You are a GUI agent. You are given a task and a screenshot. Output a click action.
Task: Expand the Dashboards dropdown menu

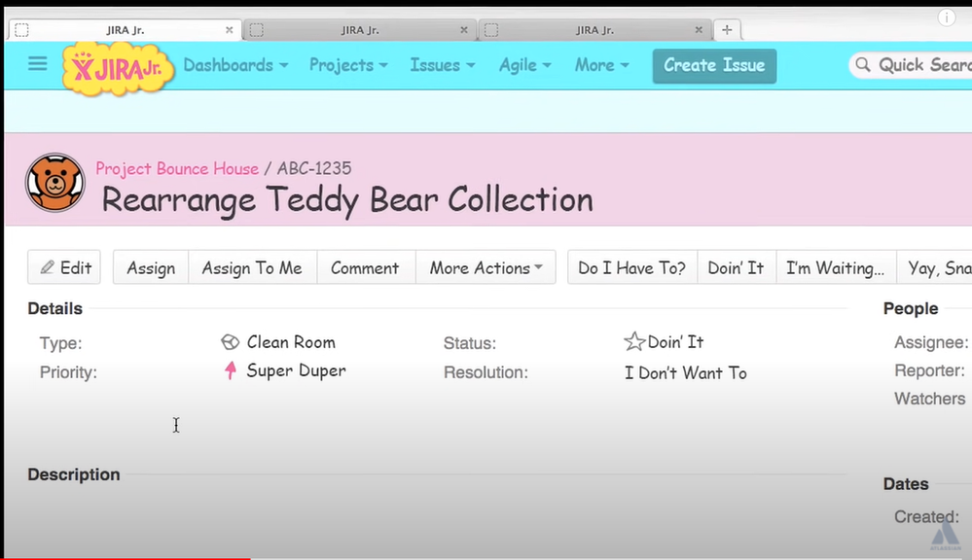(x=235, y=65)
